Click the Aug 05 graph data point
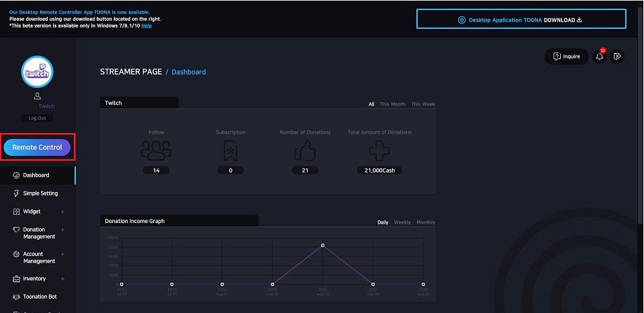This screenshot has height=313, width=644. [x=423, y=284]
